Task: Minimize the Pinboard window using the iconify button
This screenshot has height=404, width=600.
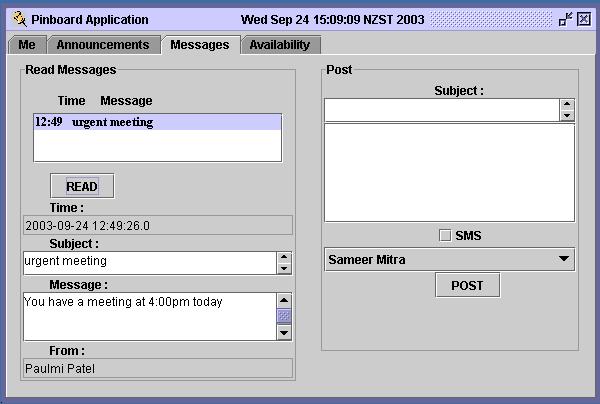Action: click(x=566, y=19)
